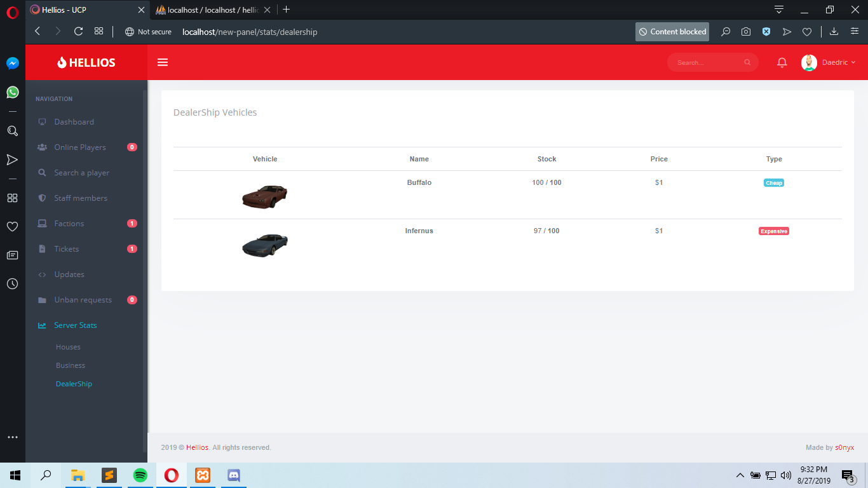Click the 97 / 100 stock value

point(546,231)
